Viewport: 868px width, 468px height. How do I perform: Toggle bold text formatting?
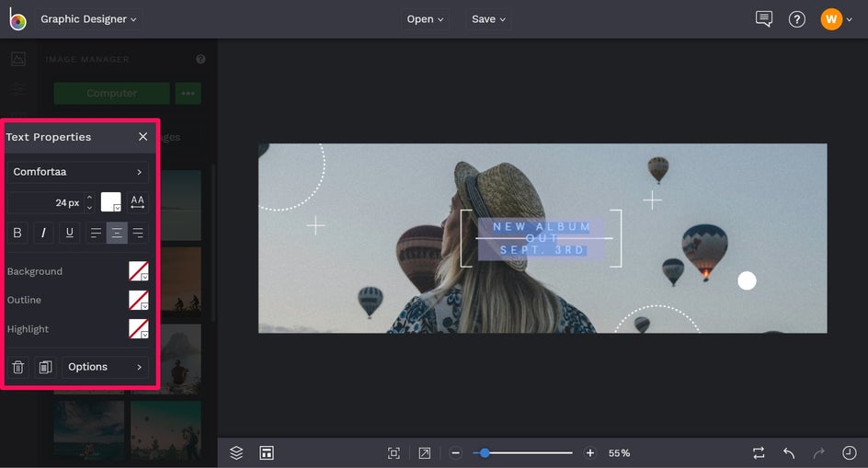click(17, 233)
